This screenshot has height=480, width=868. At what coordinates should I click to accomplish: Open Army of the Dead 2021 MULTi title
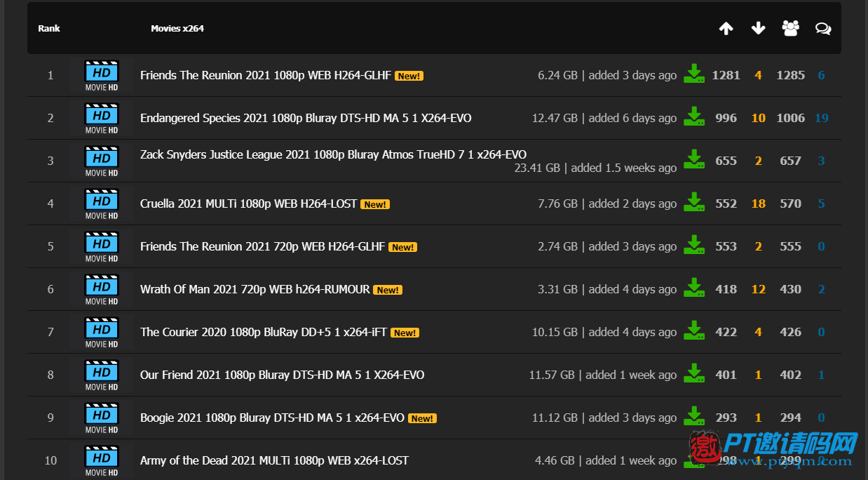pyautogui.click(x=274, y=460)
